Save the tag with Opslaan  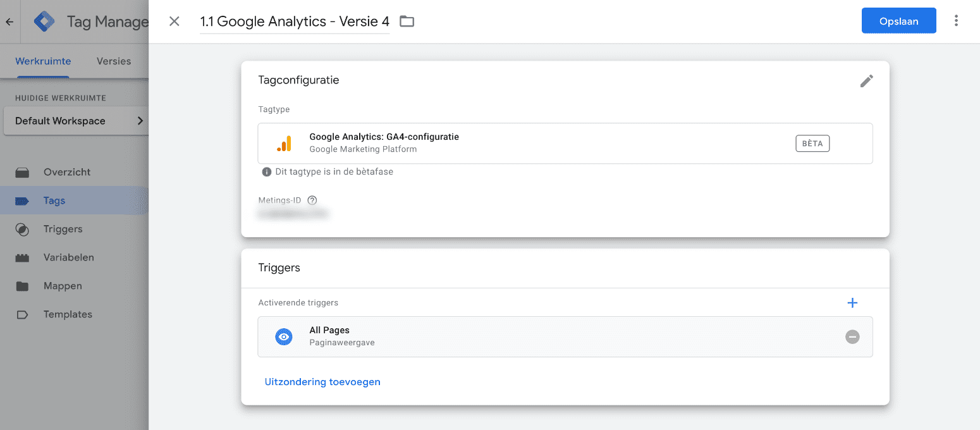[x=898, y=21]
